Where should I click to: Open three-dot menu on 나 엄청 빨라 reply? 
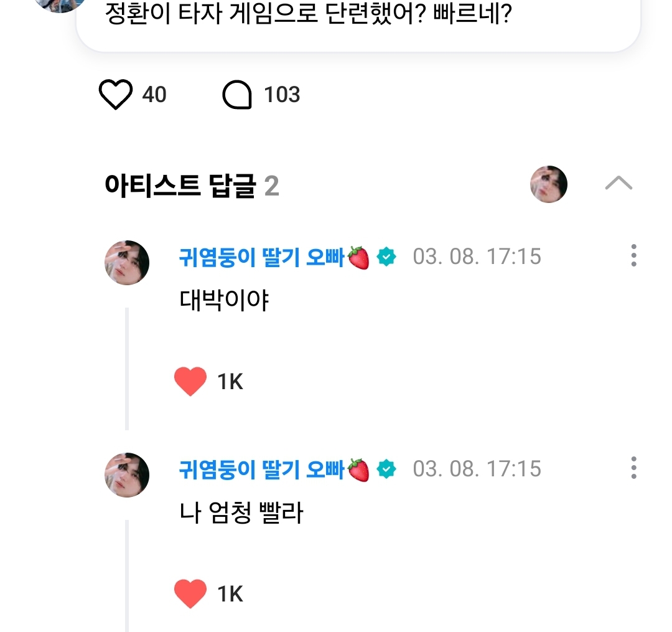click(x=633, y=468)
